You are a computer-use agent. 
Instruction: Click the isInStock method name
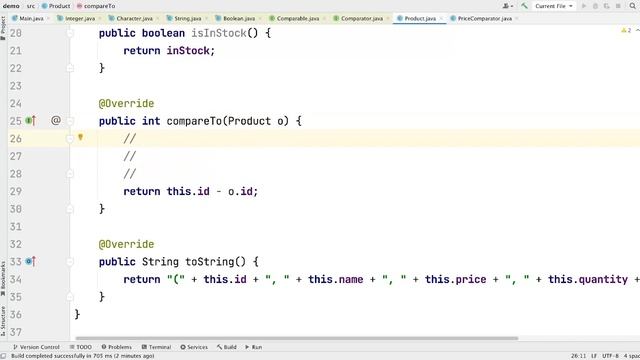click(219, 33)
